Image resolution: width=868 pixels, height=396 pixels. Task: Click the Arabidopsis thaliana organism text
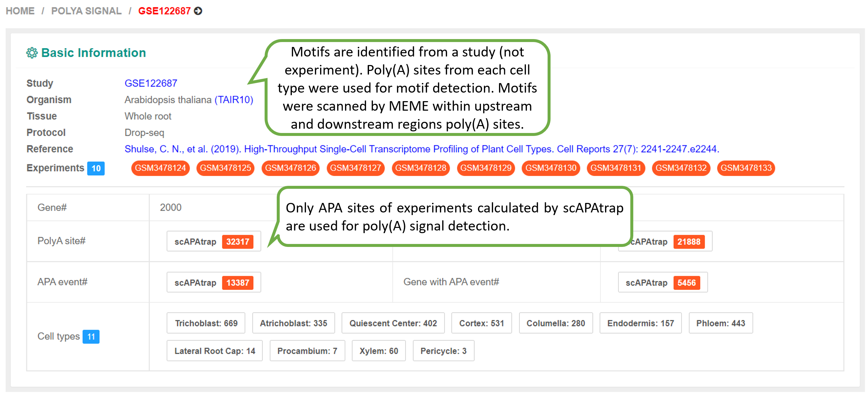coord(168,100)
